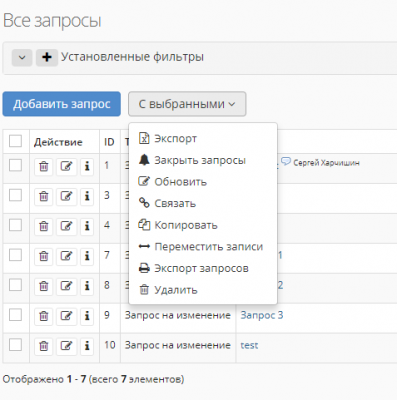Edit request with ID 10
397x400 pixels.
point(66,346)
